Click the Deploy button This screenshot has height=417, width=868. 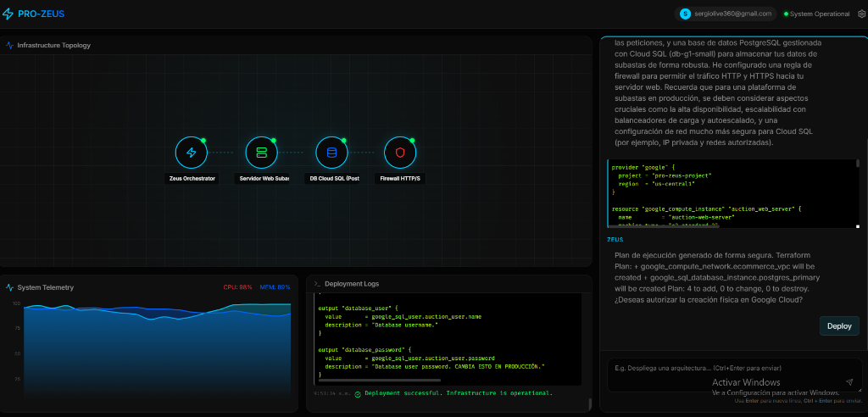839,326
